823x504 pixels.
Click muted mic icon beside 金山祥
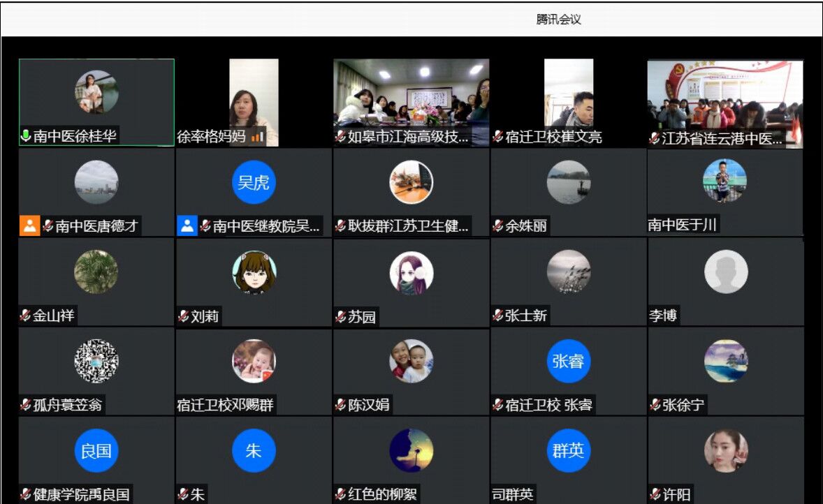pyautogui.click(x=25, y=316)
